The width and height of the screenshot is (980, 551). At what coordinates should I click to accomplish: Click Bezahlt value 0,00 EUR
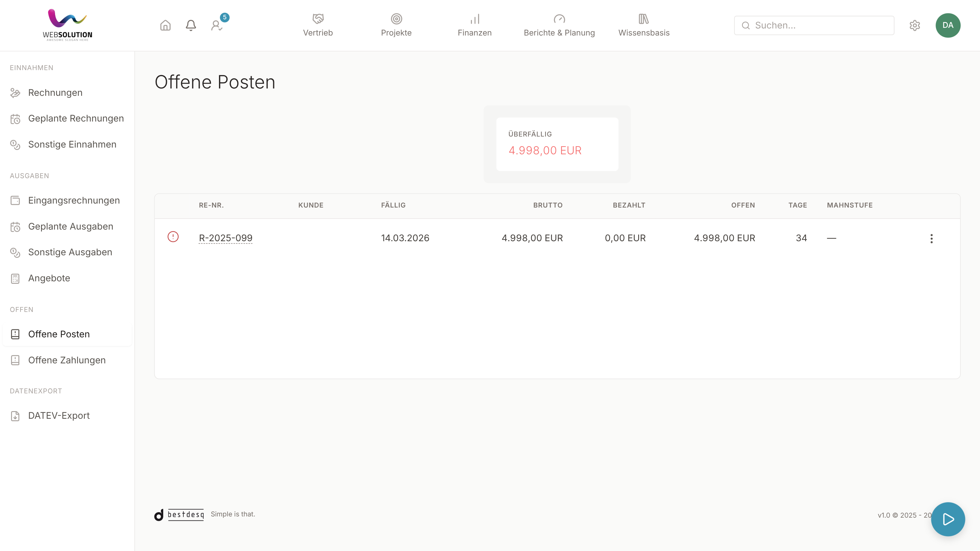(625, 238)
